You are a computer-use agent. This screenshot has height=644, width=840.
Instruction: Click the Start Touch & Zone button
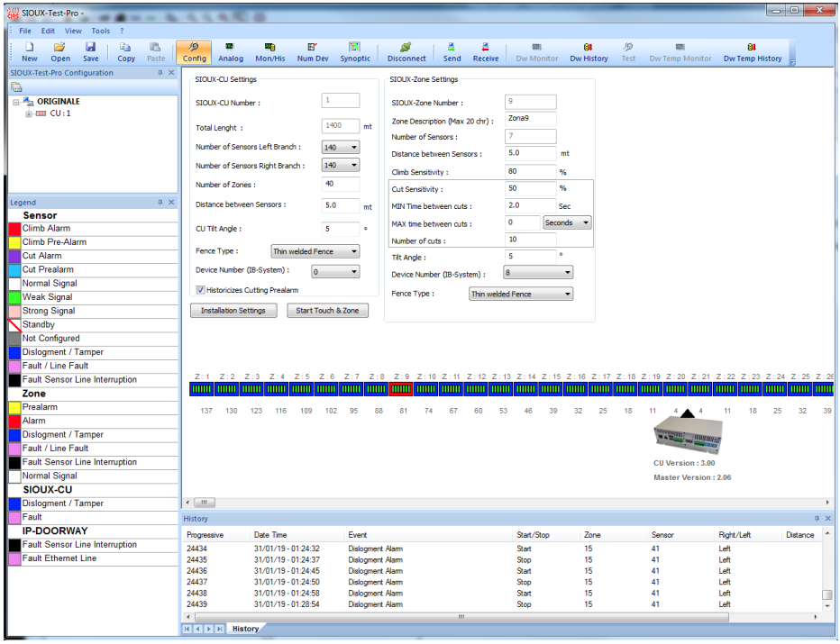(x=327, y=311)
